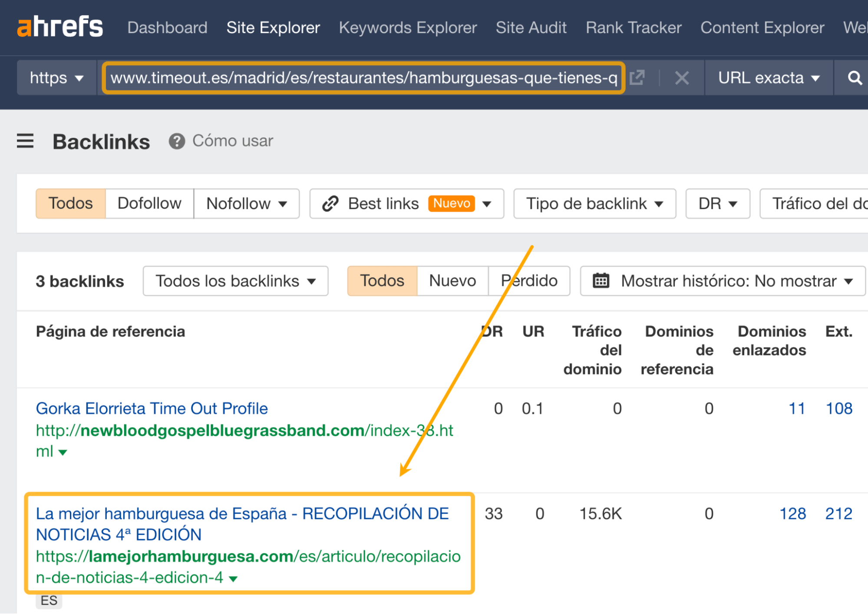Clear the URL with the X icon
This screenshot has height=614, width=868.
(681, 78)
